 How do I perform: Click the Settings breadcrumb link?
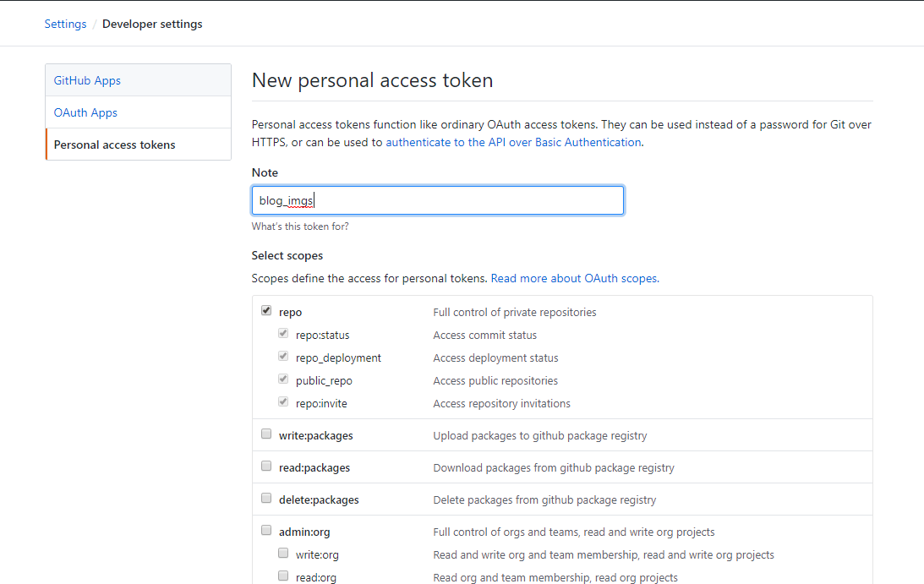pos(65,24)
